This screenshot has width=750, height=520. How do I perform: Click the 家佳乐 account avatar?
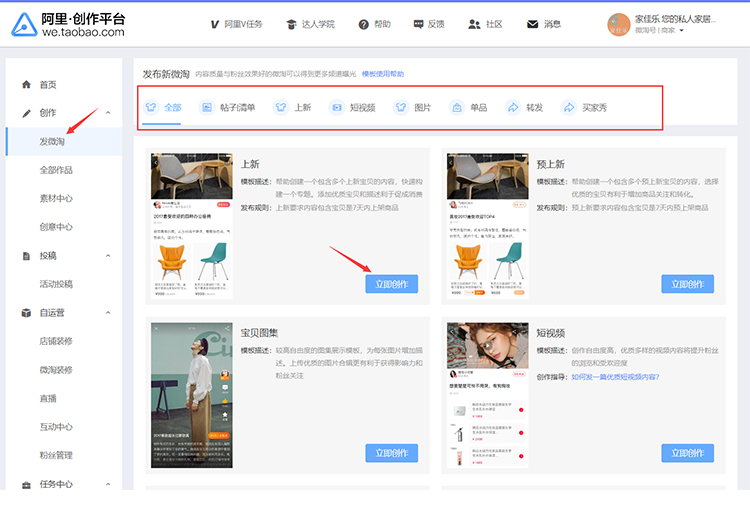(x=618, y=25)
